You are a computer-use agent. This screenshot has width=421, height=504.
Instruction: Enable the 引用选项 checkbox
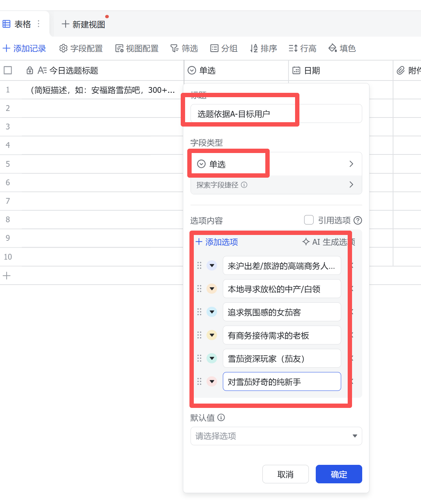[x=309, y=220]
